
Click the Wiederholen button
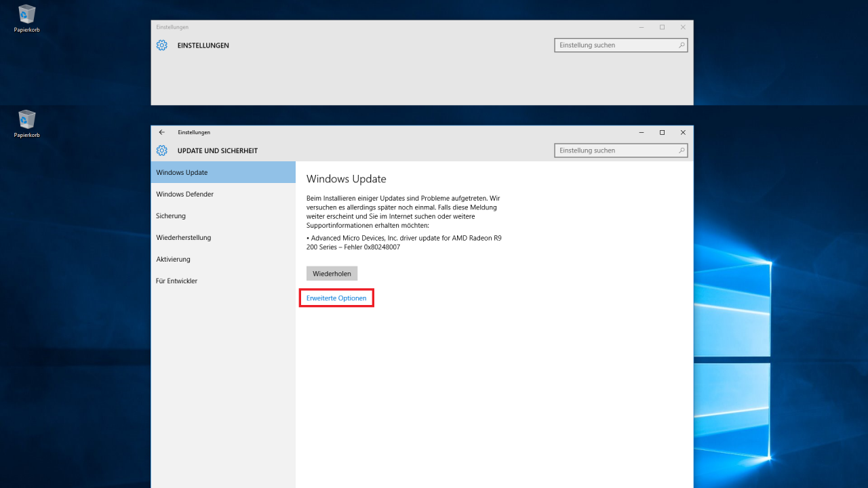(x=332, y=273)
